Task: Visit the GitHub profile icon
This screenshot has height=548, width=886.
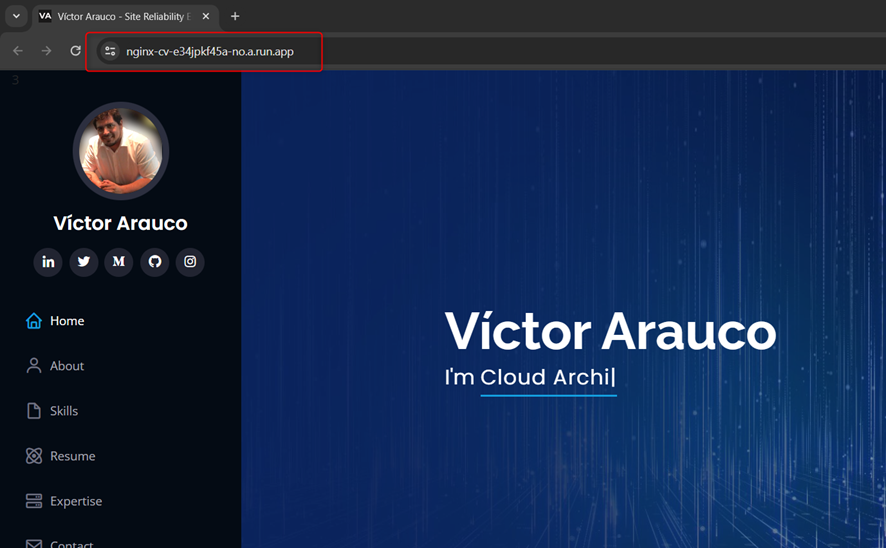Action: click(155, 262)
